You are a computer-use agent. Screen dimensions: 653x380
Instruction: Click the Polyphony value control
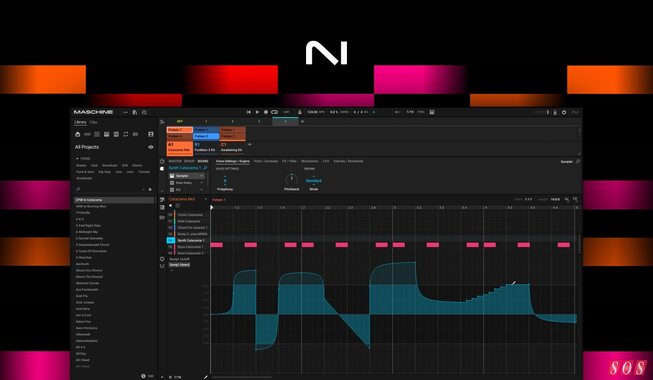click(225, 181)
